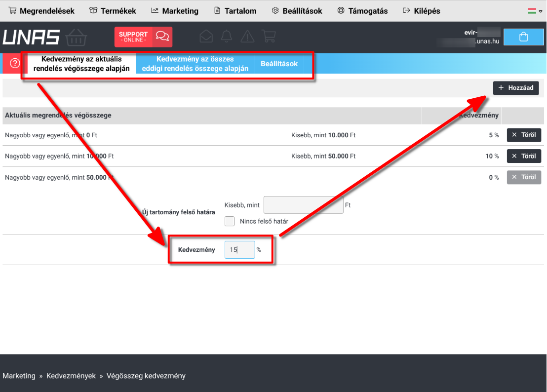This screenshot has height=392, width=547.
Task: Click the 5 % discount value
Action: (494, 135)
